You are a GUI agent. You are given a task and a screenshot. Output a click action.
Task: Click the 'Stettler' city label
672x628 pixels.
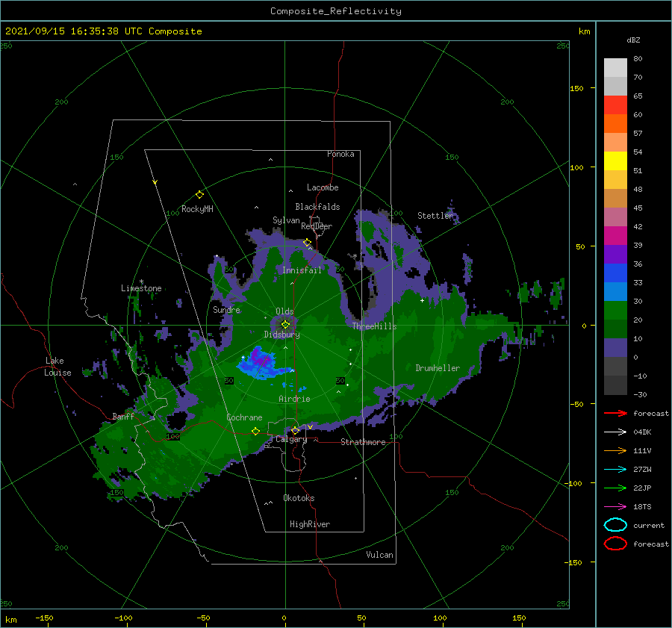[435, 216]
